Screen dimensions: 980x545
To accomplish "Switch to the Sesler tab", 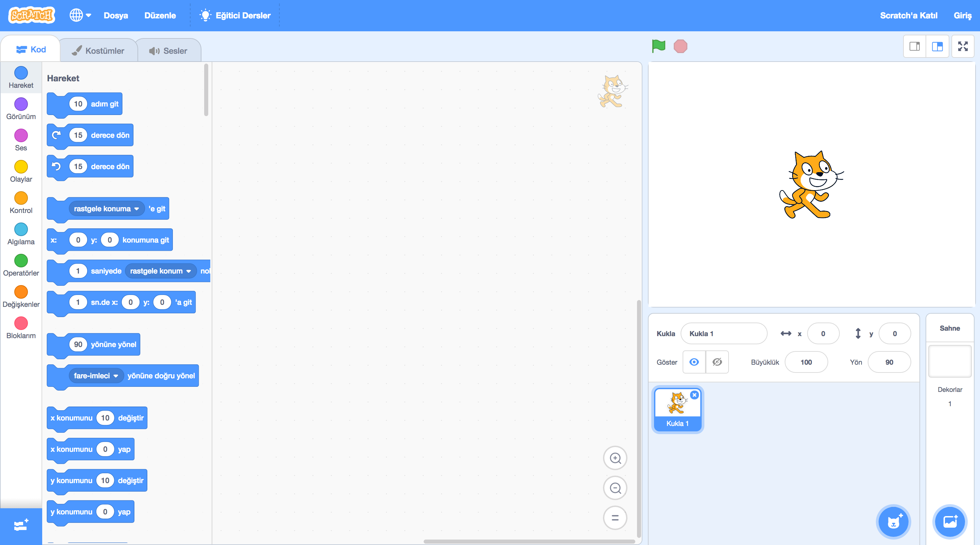I will 168,51.
